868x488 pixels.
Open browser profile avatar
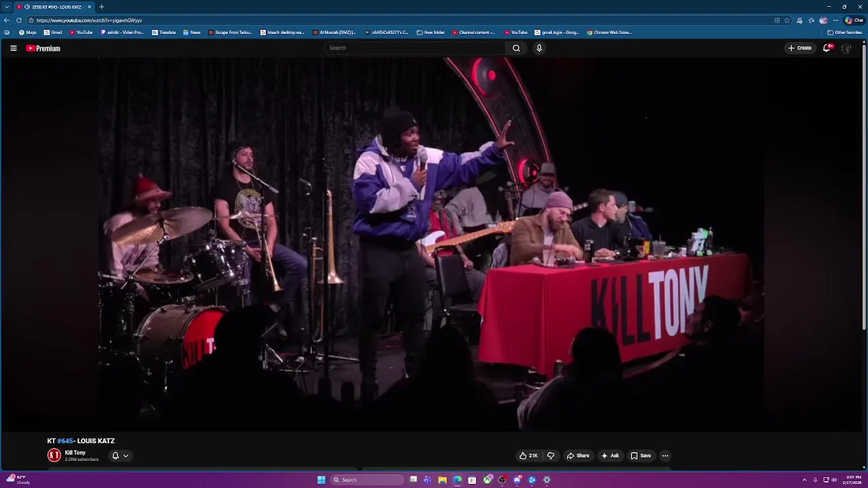(x=823, y=20)
